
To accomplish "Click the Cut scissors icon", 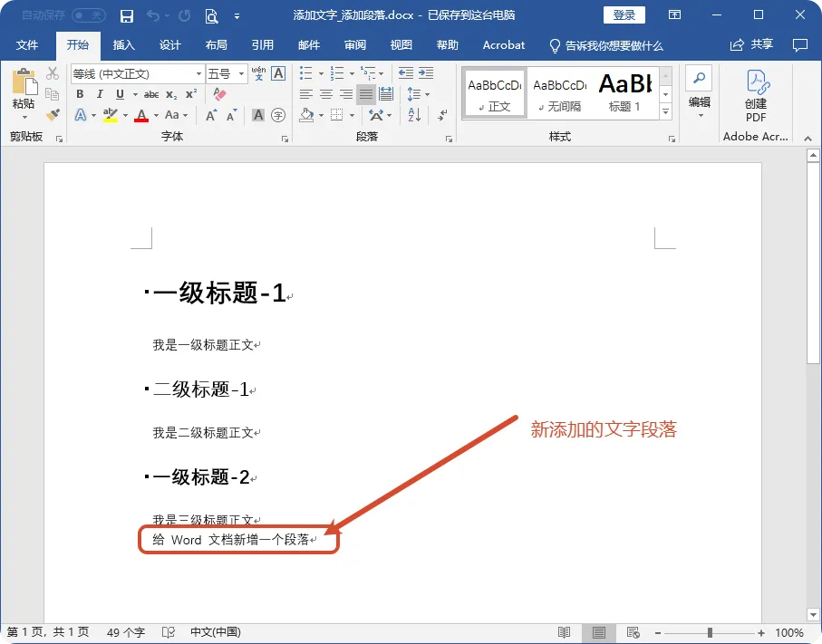I will point(52,72).
